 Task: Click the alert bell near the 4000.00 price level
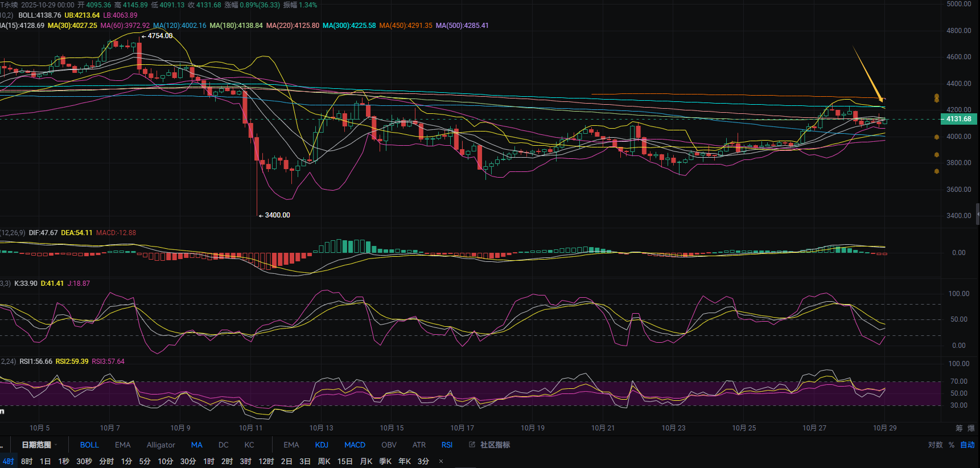(936, 137)
